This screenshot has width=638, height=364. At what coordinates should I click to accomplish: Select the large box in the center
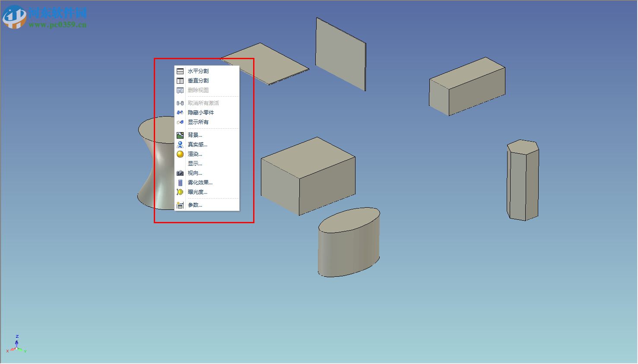(308, 176)
